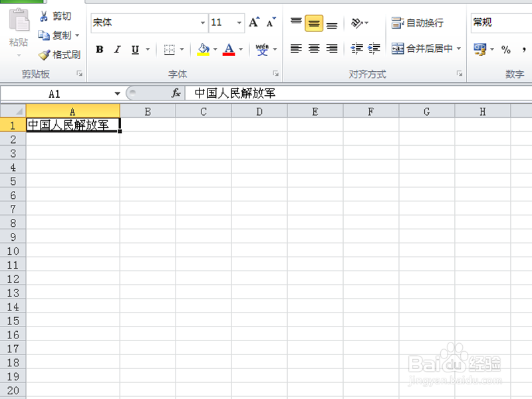532x399 pixels.
Task: Click the text orientation icon
Action: tap(356, 23)
